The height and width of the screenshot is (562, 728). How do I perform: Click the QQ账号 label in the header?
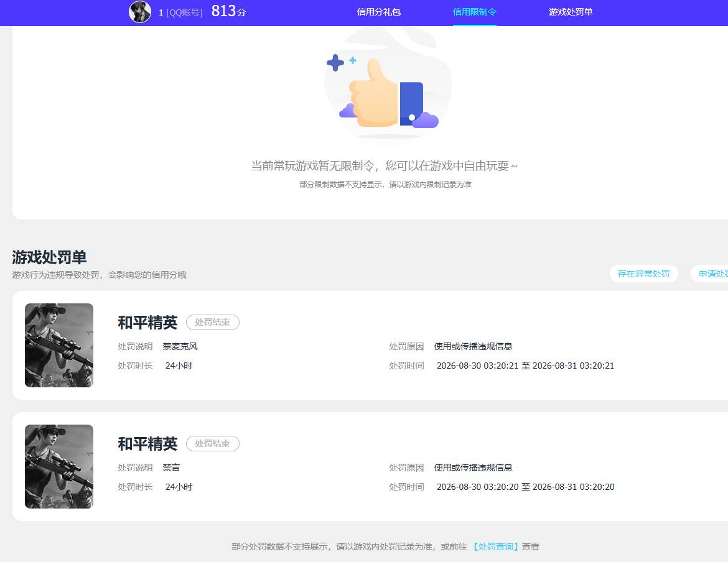click(x=184, y=12)
